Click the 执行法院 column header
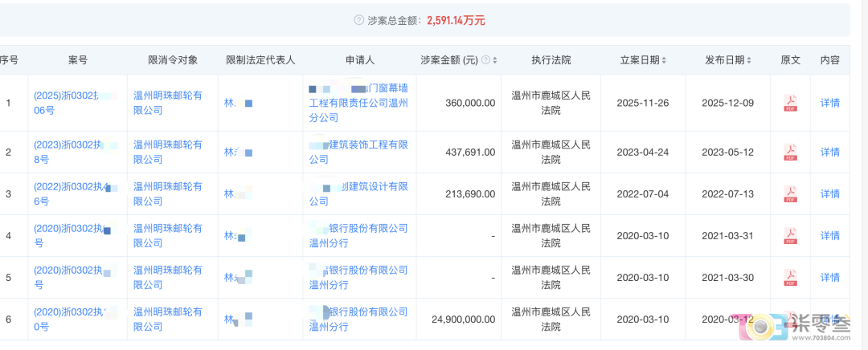 [551, 60]
